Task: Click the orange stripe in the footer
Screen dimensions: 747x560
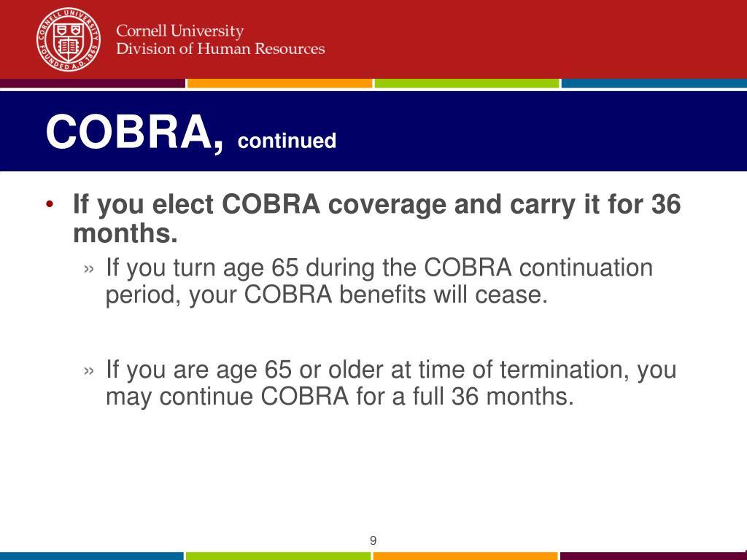Action: pyautogui.click(x=465, y=556)
